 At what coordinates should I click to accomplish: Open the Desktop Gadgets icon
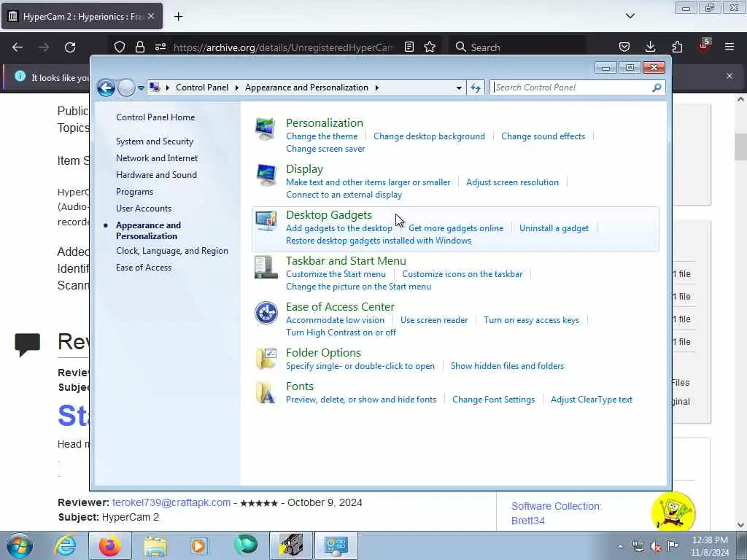(266, 221)
